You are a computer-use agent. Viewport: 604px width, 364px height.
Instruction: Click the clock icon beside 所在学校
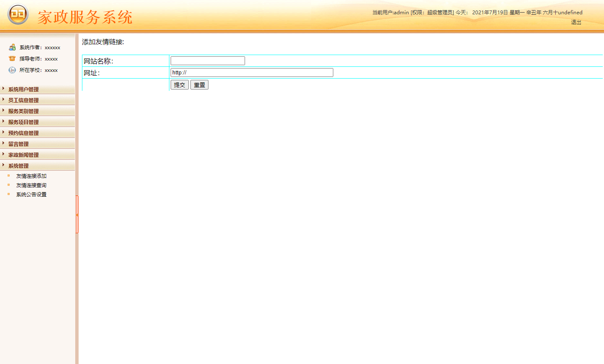tap(12, 70)
